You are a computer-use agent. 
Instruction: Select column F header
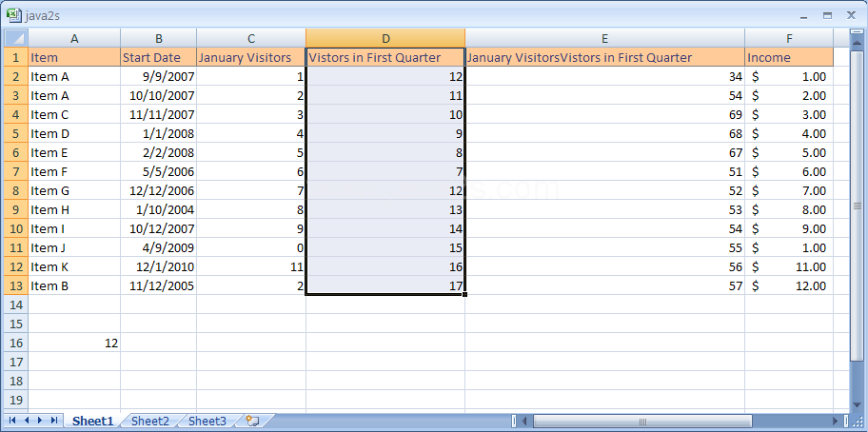(789, 38)
